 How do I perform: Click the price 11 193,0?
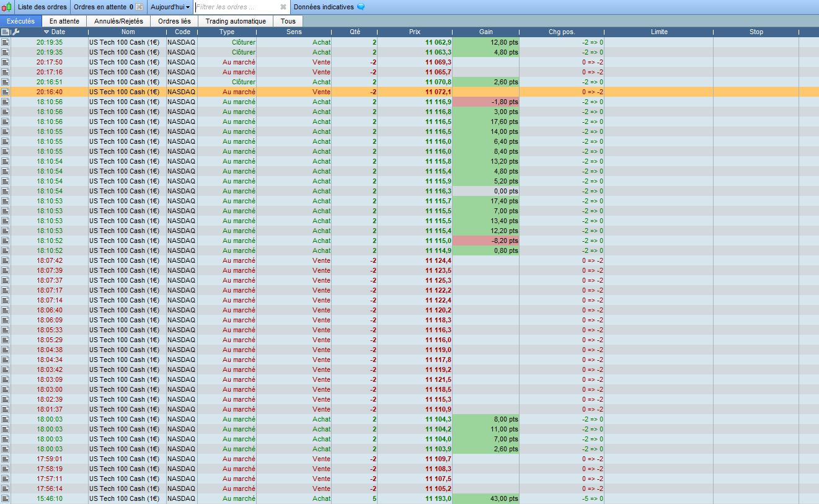[x=438, y=498]
